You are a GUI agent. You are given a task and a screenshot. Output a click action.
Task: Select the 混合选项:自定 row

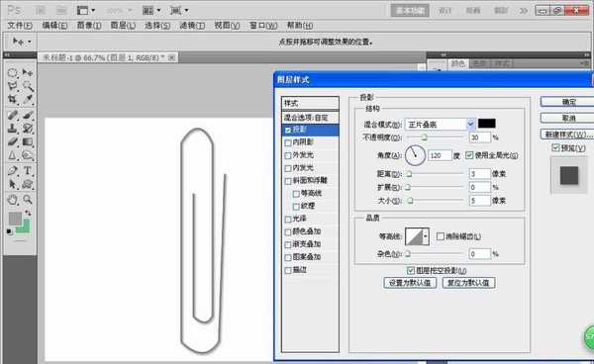click(311, 118)
